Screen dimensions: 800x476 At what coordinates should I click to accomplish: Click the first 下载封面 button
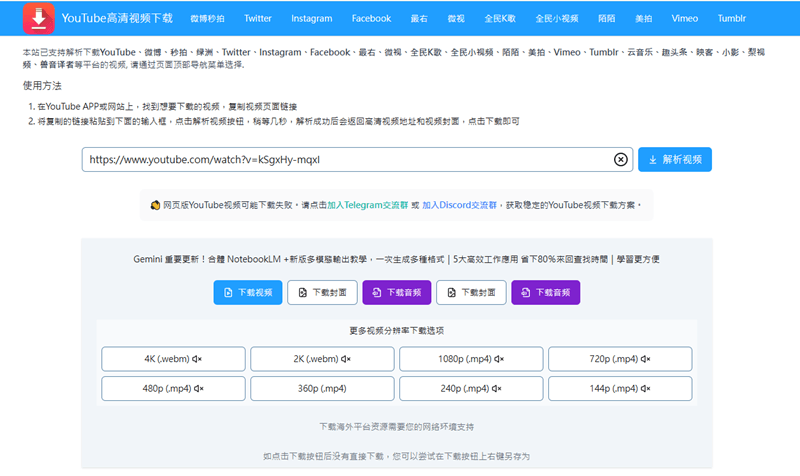click(322, 292)
